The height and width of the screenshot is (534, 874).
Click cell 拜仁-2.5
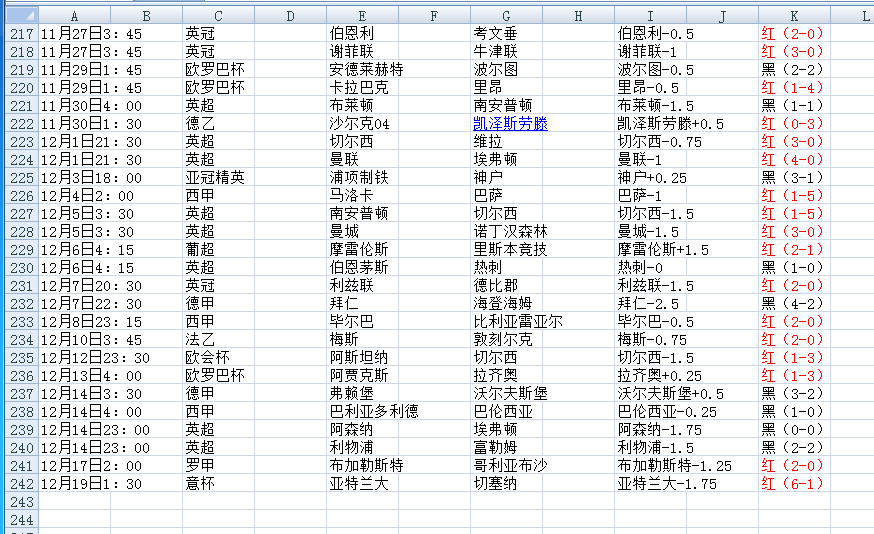click(x=648, y=303)
